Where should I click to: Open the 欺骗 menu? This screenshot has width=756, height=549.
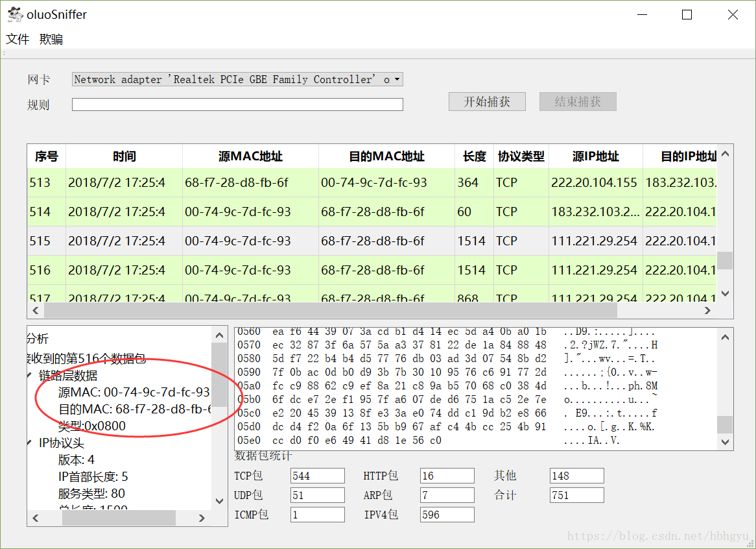[51, 39]
